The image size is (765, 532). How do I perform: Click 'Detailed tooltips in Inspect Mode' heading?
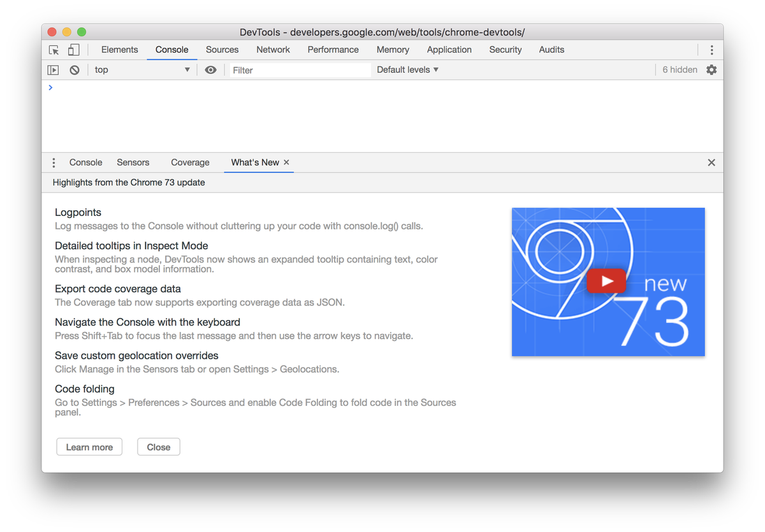[131, 246]
